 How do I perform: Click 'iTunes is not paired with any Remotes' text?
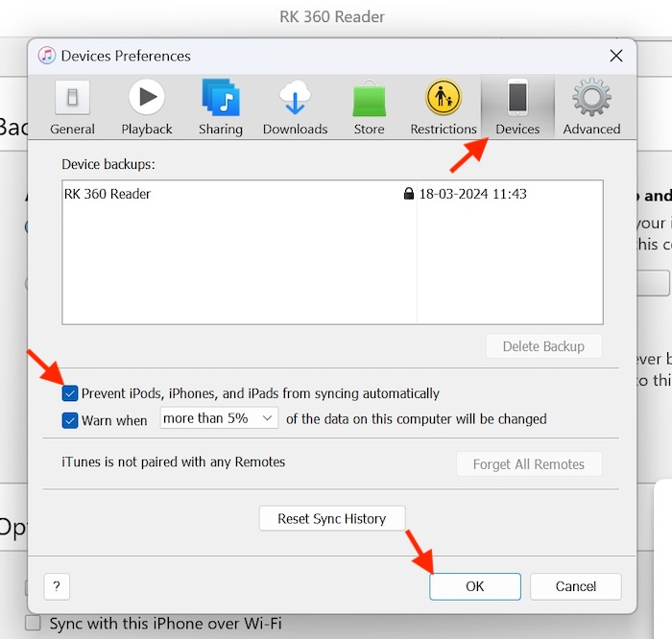click(173, 461)
